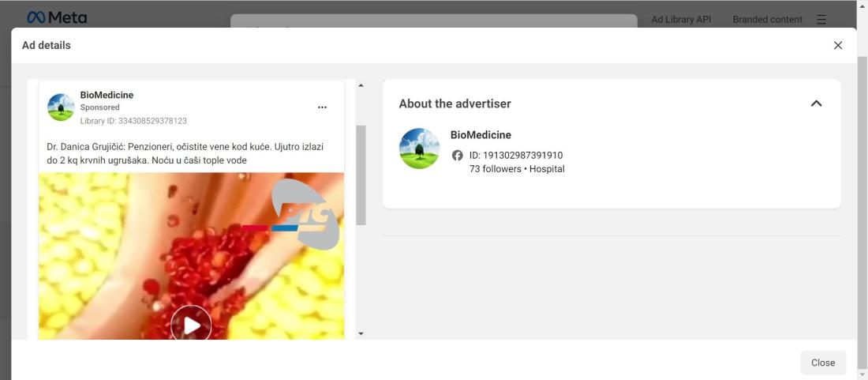Open the hamburger menu in top bar
Image resolution: width=868 pixels, height=380 pixels.
pyautogui.click(x=821, y=20)
